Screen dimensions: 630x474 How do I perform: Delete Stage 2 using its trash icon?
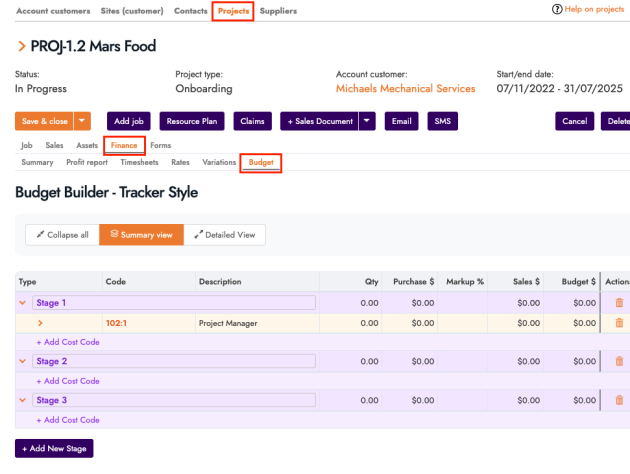click(x=619, y=361)
